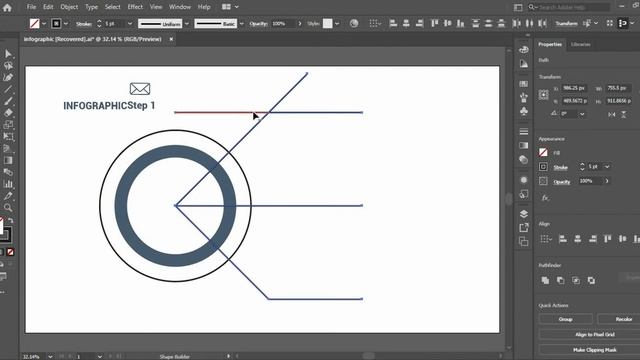Open the Color Guide panel icon
The image size is (640, 360).
point(524,64)
